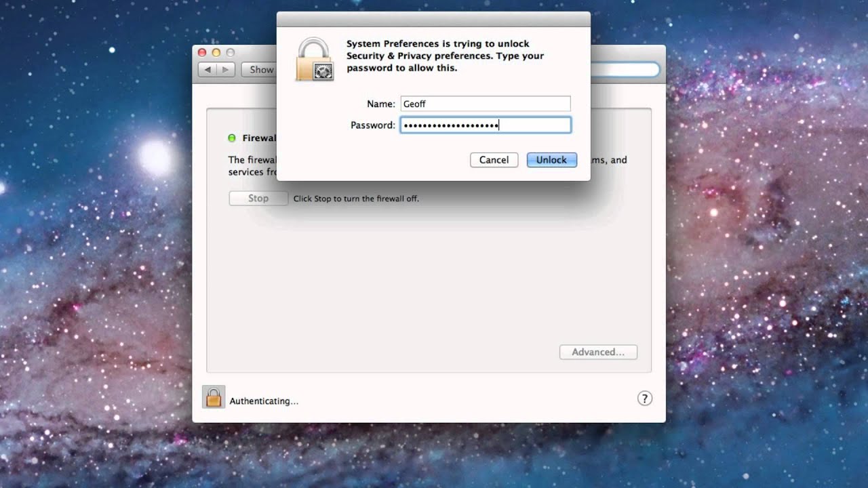Click the "Password:" label in the dialog
Screen dimensions: 868x488
coord(373,125)
